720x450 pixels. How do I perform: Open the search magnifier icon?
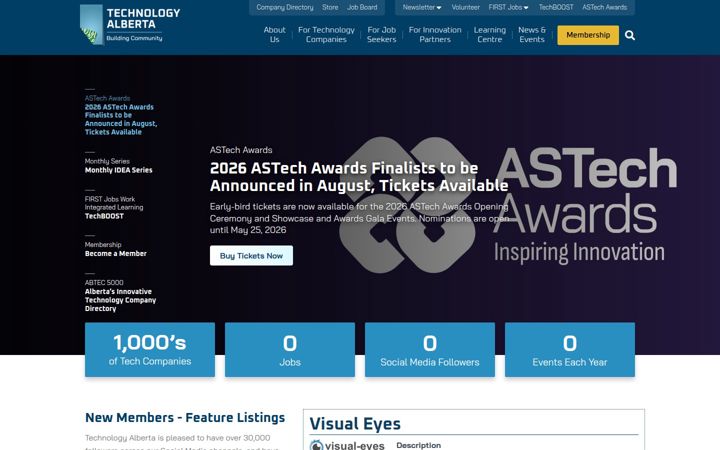click(x=630, y=35)
